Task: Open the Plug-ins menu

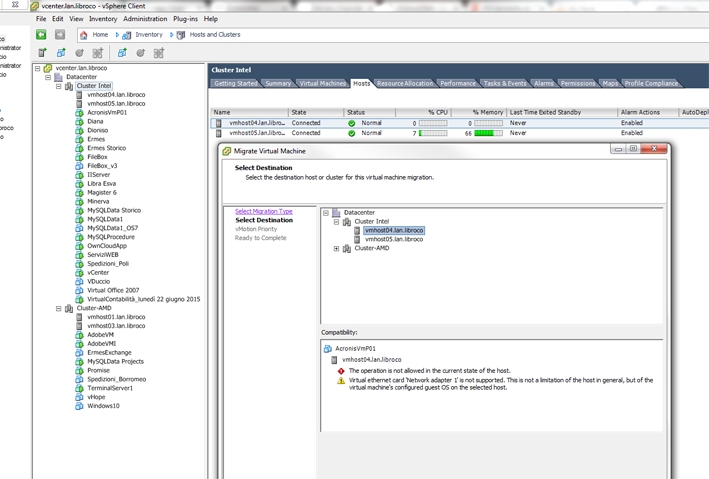Action: pos(185,19)
